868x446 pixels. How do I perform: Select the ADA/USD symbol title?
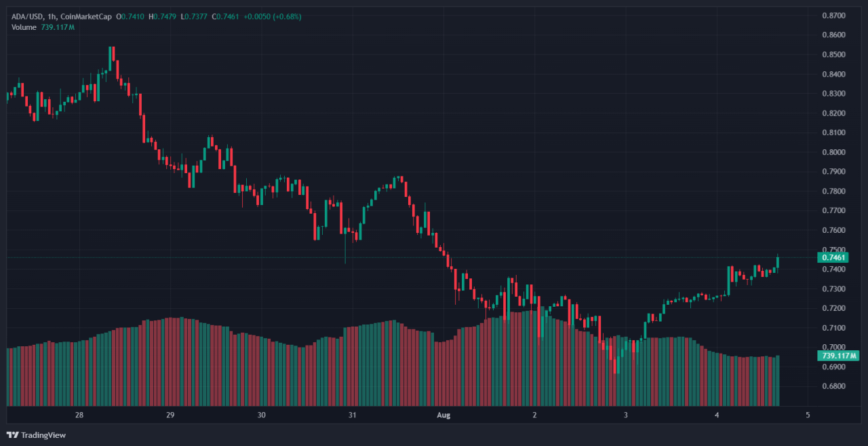click(x=24, y=16)
